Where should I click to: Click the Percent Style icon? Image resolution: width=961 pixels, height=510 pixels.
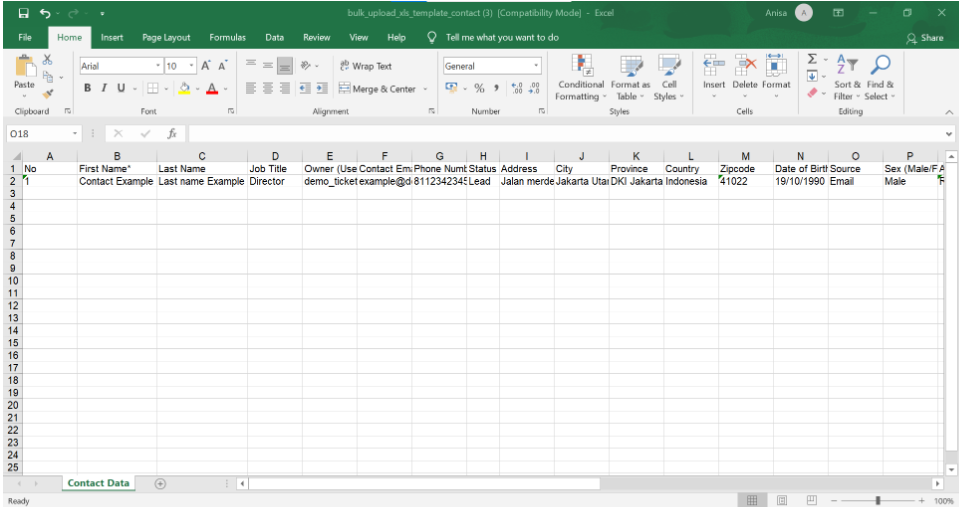coord(480,89)
